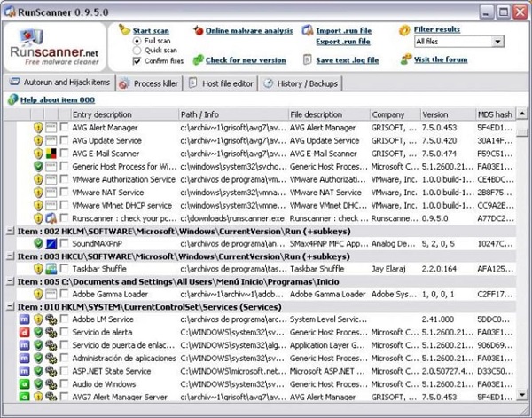
Task: Click the yellow shield icon for AVG Alert Manager
Action: (38, 128)
